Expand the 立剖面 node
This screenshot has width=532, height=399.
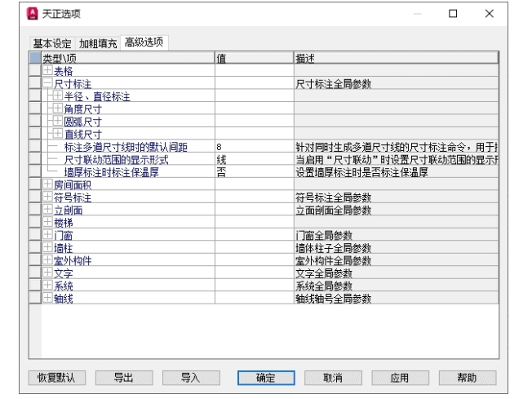tap(47, 210)
